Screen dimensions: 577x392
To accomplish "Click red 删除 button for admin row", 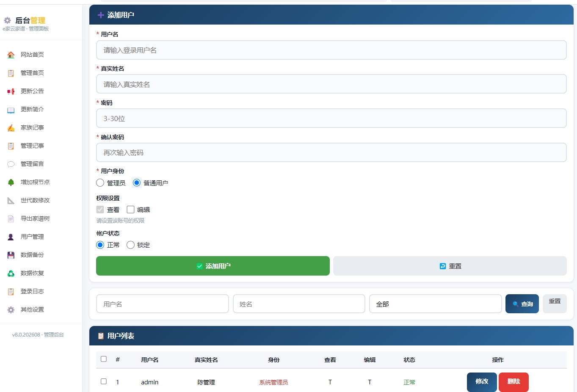I will pos(514,382).
